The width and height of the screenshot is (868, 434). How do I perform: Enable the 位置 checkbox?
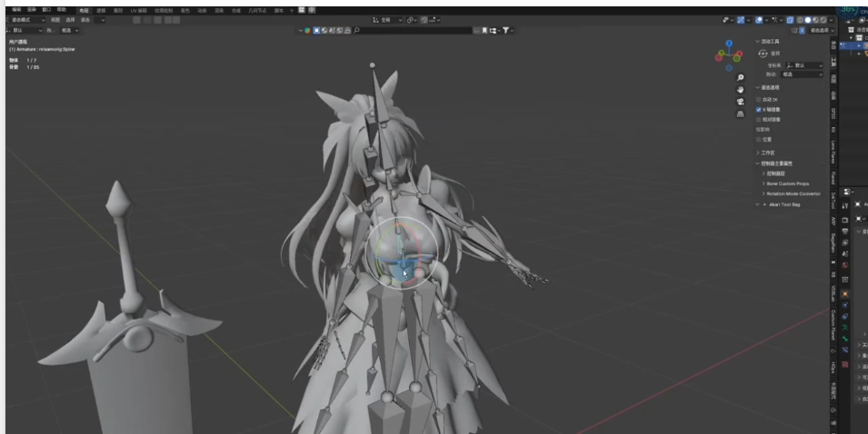pos(758,139)
